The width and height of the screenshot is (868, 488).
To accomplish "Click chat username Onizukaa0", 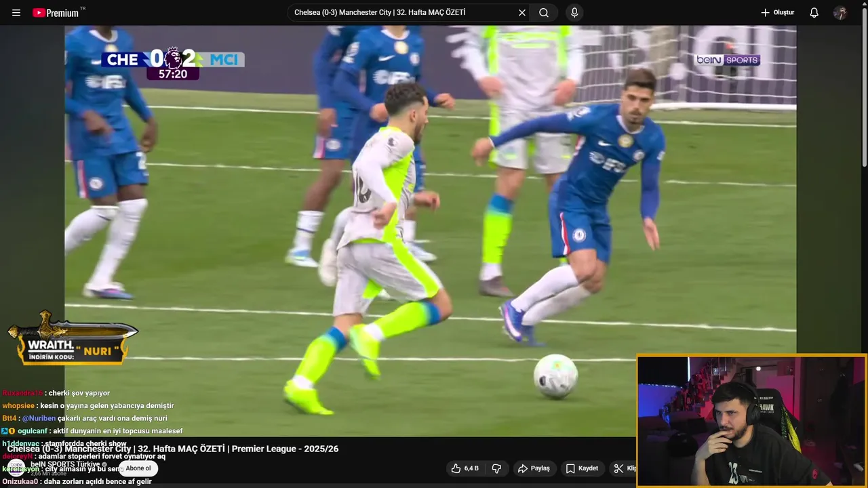I will pos(20,481).
